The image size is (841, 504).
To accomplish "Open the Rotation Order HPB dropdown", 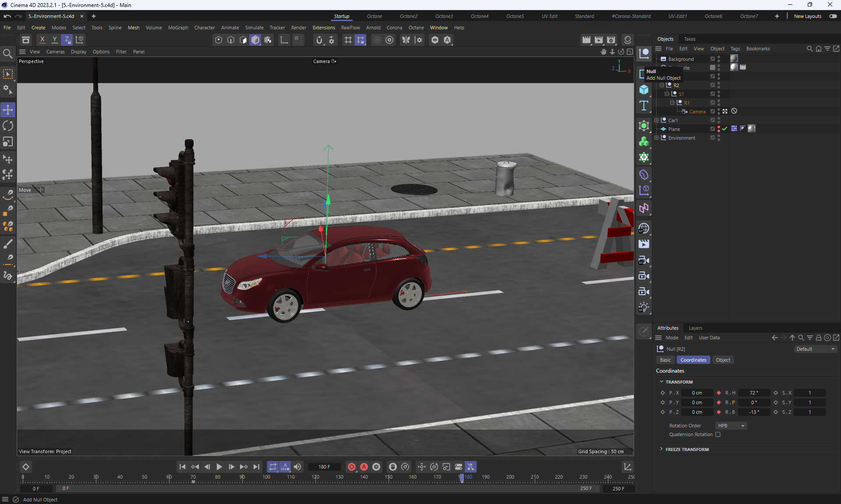I will tap(731, 426).
